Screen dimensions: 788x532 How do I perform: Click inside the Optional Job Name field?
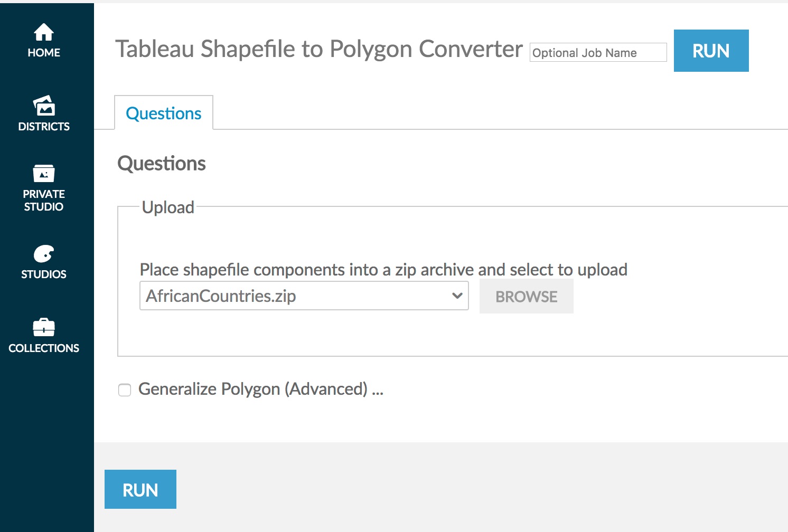click(598, 52)
